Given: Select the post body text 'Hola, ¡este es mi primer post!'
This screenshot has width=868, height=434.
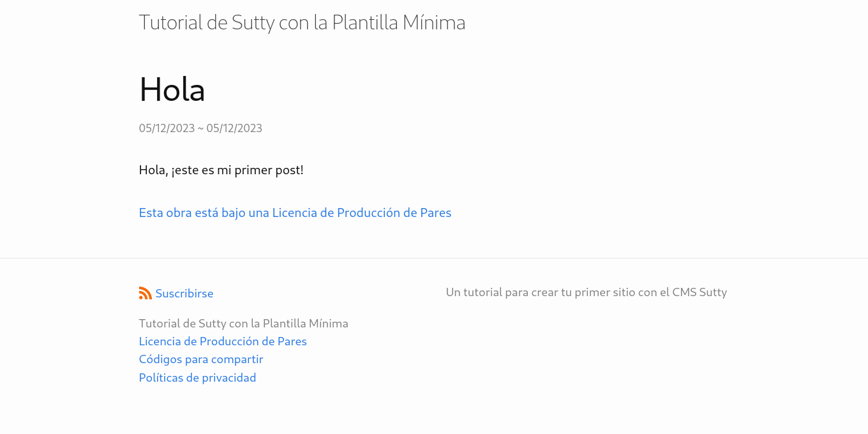Looking at the screenshot, I should [x=221, y=170].
